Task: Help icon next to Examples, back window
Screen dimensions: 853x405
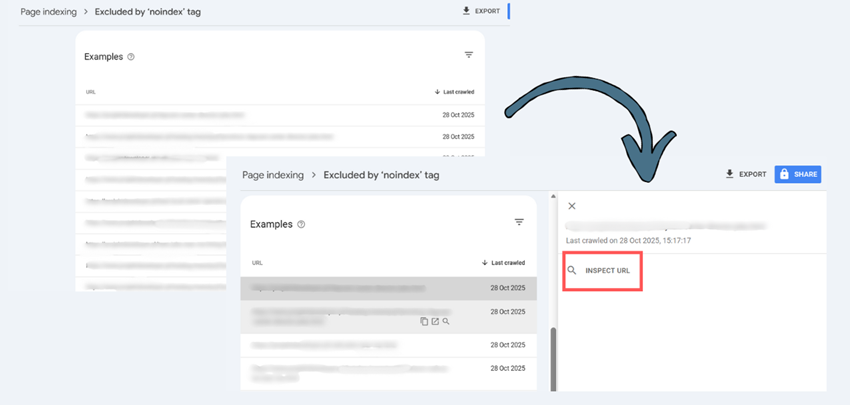Action: point(131,57)
